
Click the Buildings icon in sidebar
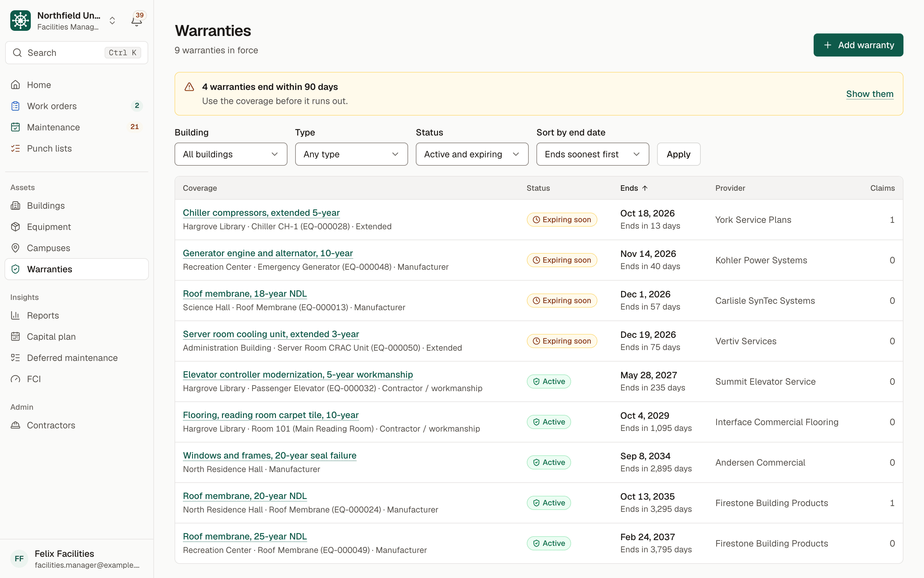pos(15,206)
